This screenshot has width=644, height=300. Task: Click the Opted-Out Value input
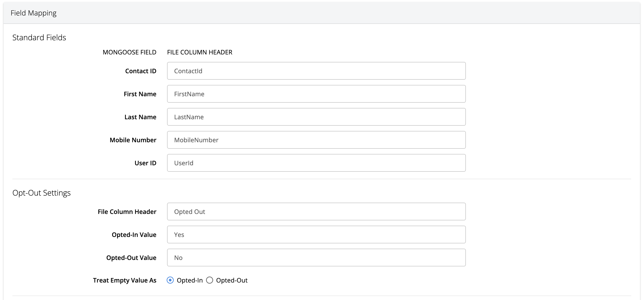click(316, 258)
